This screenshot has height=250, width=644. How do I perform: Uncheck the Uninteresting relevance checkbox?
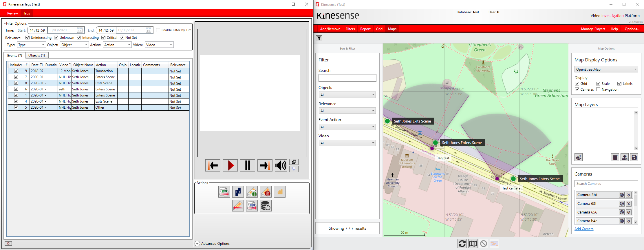pos(28,38)
